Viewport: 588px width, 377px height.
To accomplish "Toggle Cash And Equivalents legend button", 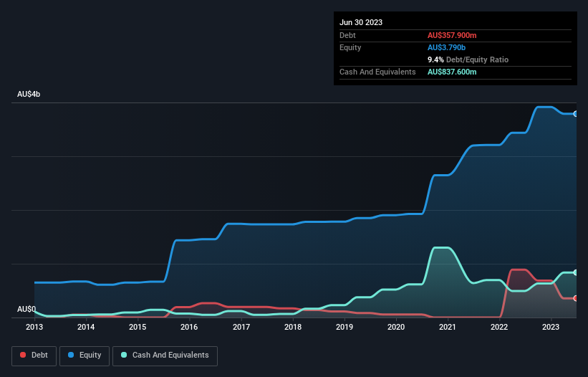I will (165, 355).
